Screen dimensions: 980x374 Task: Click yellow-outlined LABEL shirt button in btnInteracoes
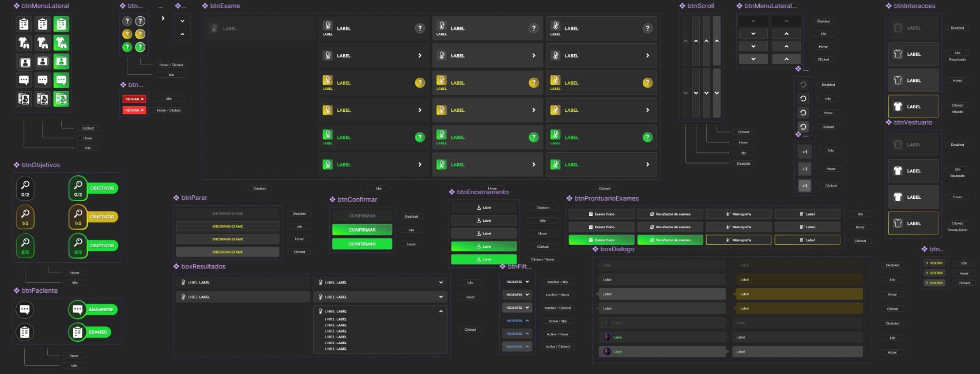click(x=914, y=107)
